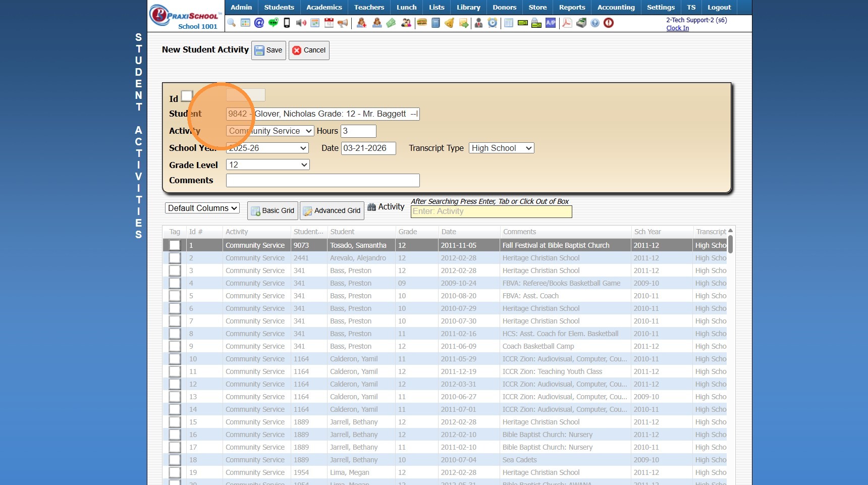Click the red power logout icon
The image size is (868, 485).
pyautogui.click(x=609, y=23)
